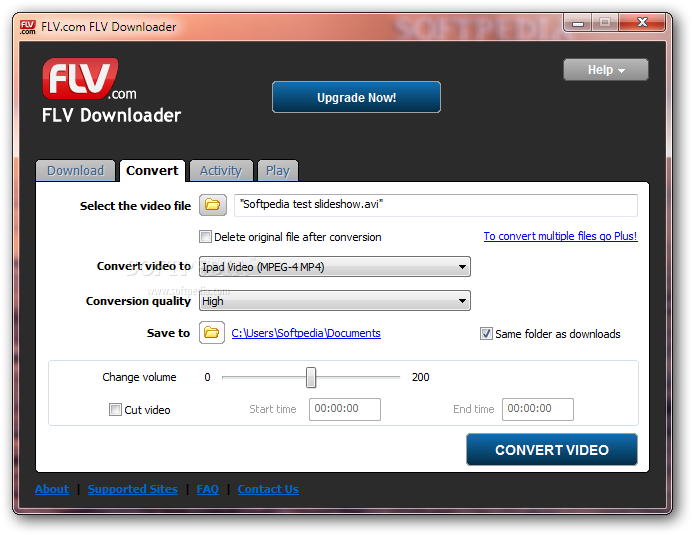Open folder browser for video file selection
The image size is (693, 535).
coord(213,205)
